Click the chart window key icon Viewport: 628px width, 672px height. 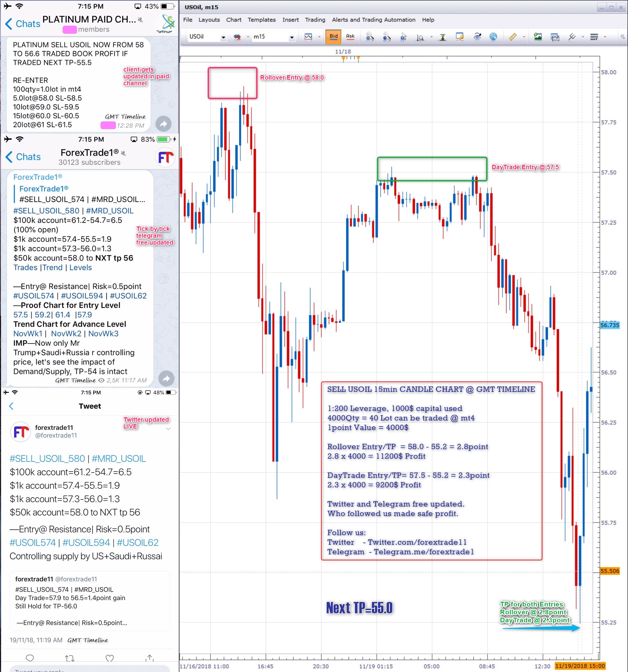point(459,37)
